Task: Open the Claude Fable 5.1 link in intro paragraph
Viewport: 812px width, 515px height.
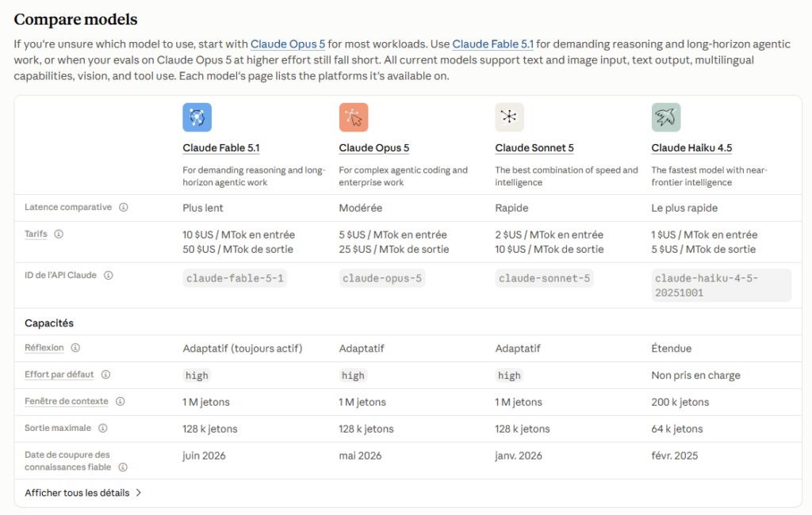Action: (492, 44)
